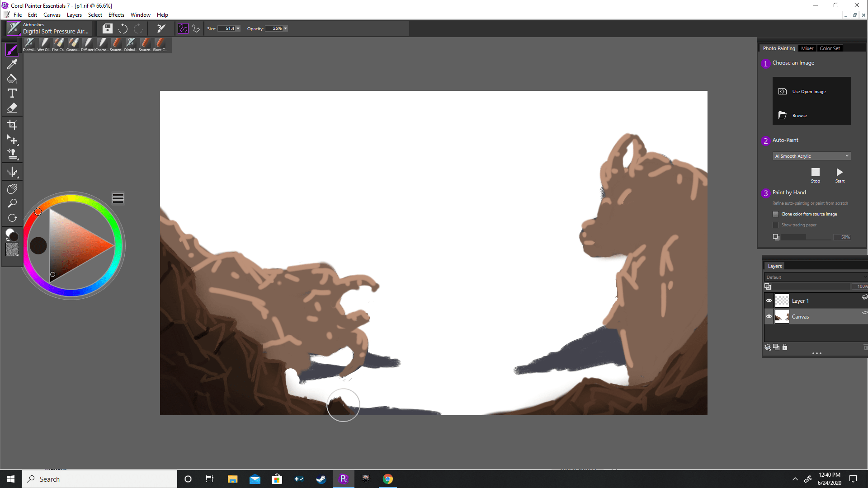This screenshot has width=868, height=488.
Task: Start the auto-painting
Action: pyautogui.click(x=840, y=173)
